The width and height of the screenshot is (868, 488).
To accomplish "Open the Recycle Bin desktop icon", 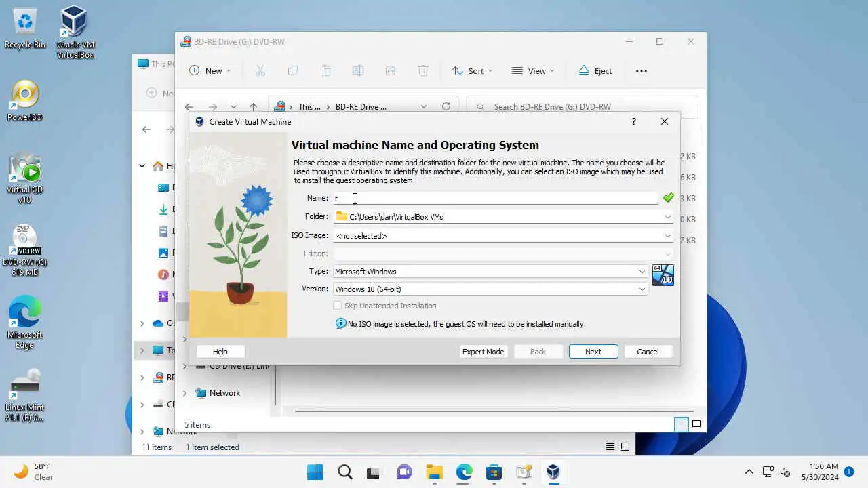I will [25, 28].
